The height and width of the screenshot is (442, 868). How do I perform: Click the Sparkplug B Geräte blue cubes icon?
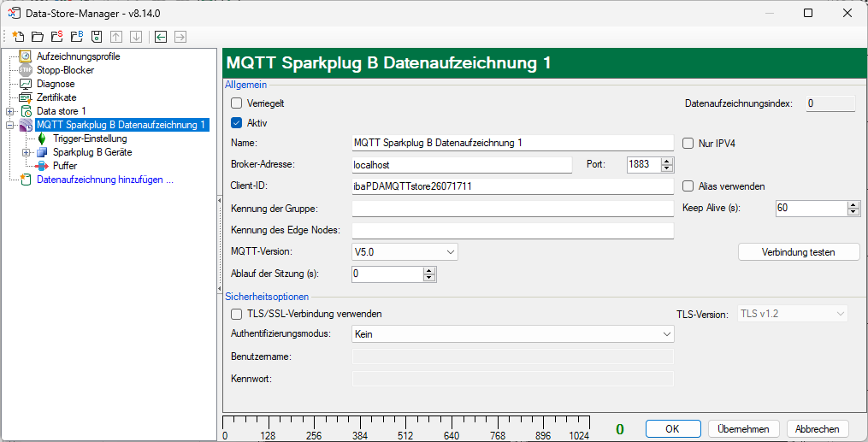click(42, 152)
